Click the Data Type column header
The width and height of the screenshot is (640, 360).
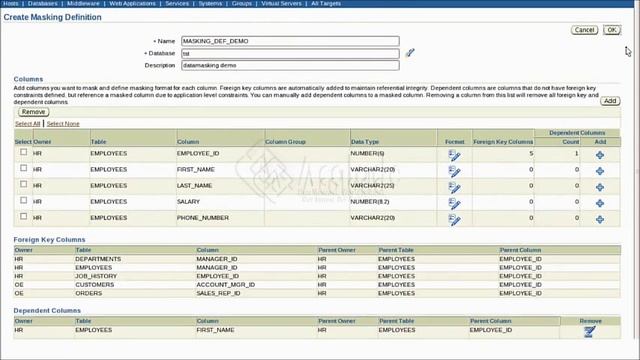pyautogui.click(x=365, y=142)
